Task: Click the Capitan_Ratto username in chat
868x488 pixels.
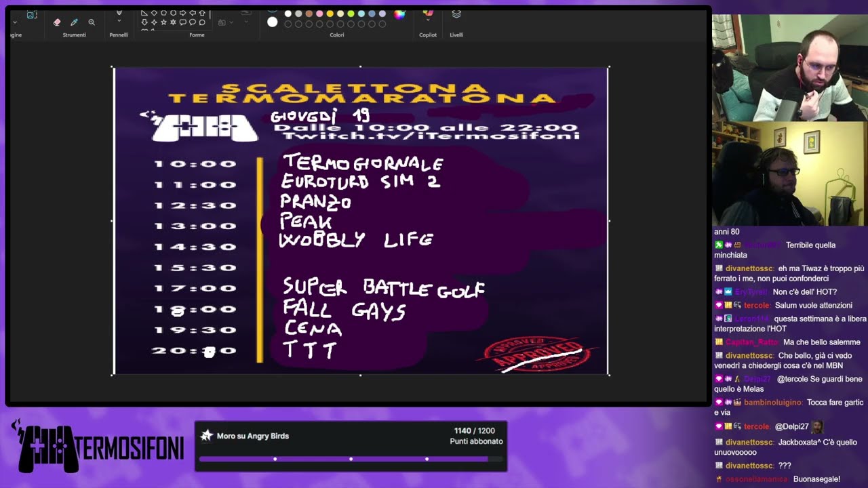Action: [x=752, y=342]
